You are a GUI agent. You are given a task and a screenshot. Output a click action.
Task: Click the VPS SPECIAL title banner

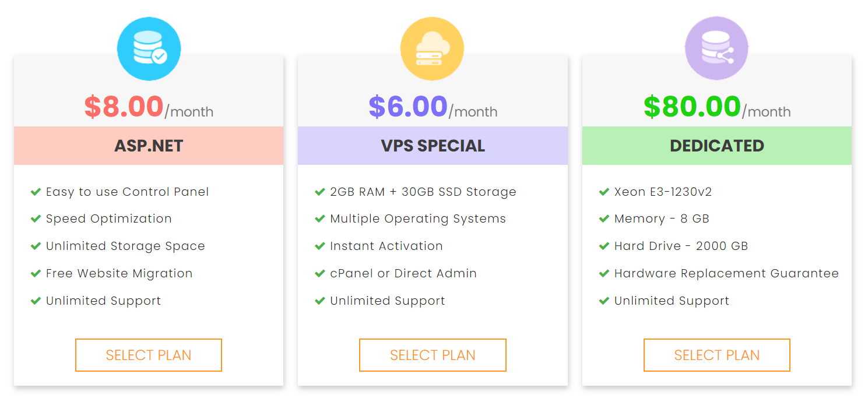[x=433, y=146]
